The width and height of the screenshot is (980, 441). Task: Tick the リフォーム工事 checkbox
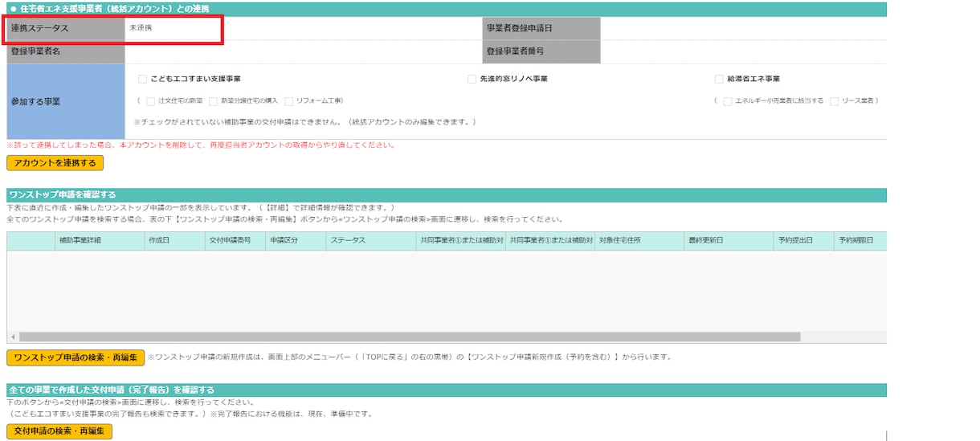(x=288, y=101)
